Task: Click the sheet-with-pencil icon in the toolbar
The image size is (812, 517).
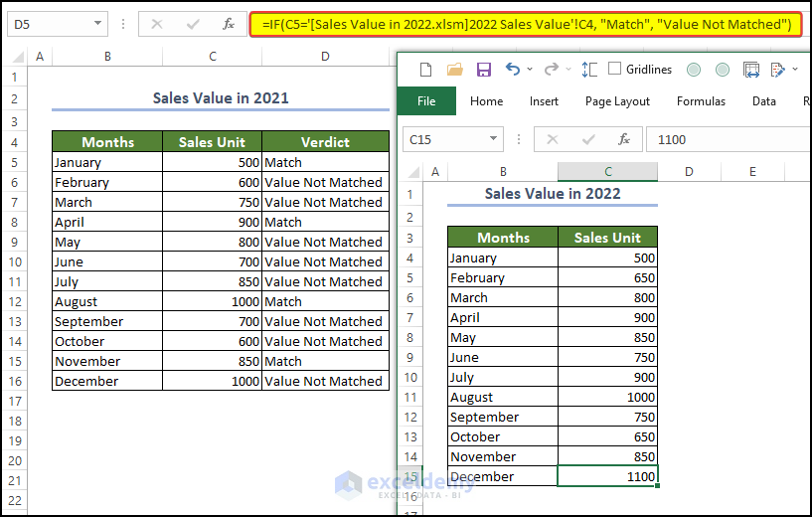Action: pos(777,70)
